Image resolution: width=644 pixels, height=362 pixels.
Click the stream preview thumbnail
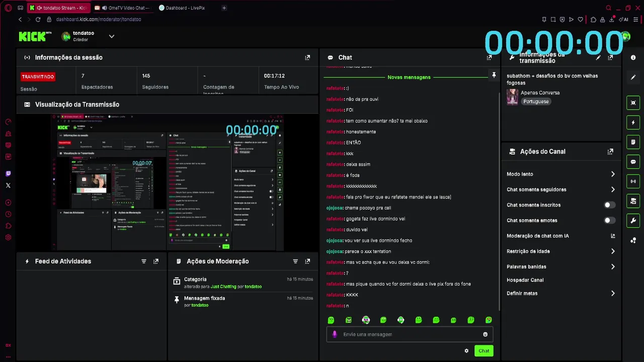coord(167,183)
